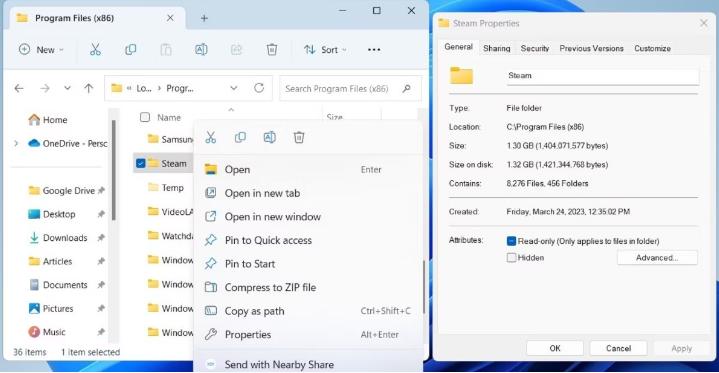Click the context menu vertical scrollbar
This screenshot has width=719, height=373.
tap(424, 287)
